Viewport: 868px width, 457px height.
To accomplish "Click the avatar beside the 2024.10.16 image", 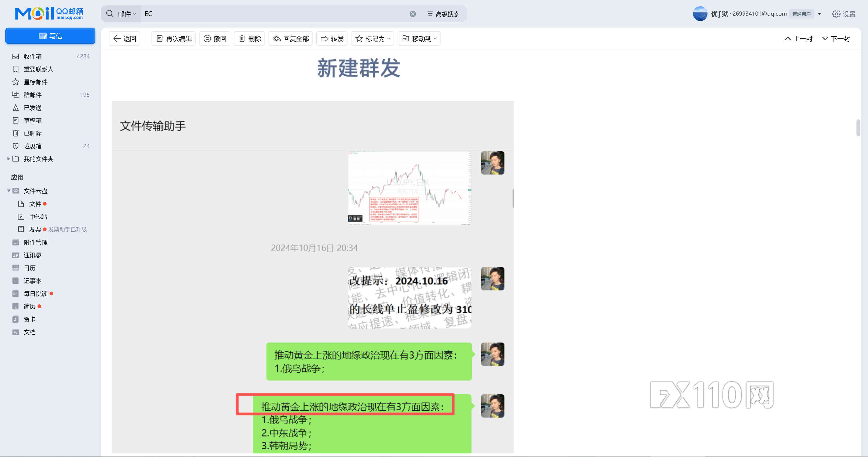I will [x=492, y=279].
